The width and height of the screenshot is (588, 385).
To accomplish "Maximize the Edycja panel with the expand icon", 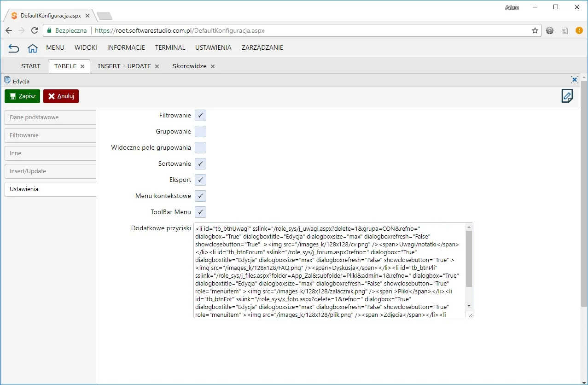I will tap(575, 80).
